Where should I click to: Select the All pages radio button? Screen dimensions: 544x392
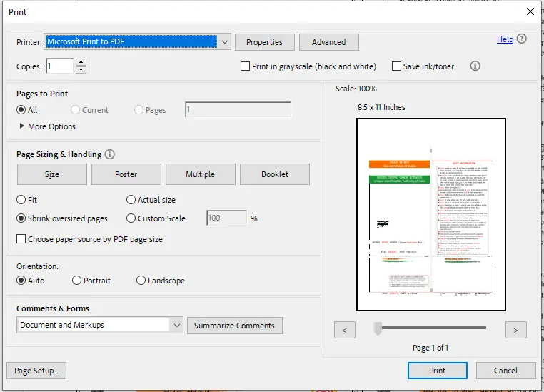pos(21,110)
